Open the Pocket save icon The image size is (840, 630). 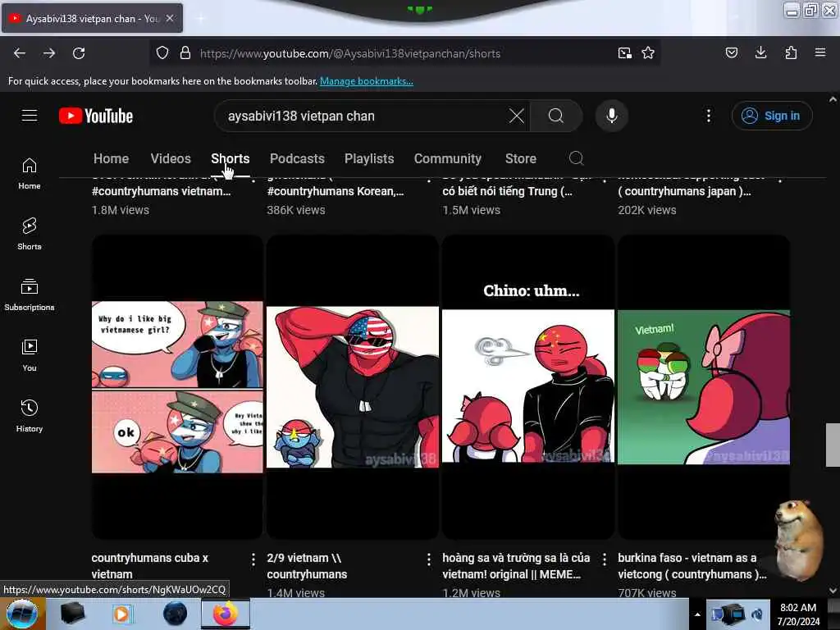tap(732, 52)
